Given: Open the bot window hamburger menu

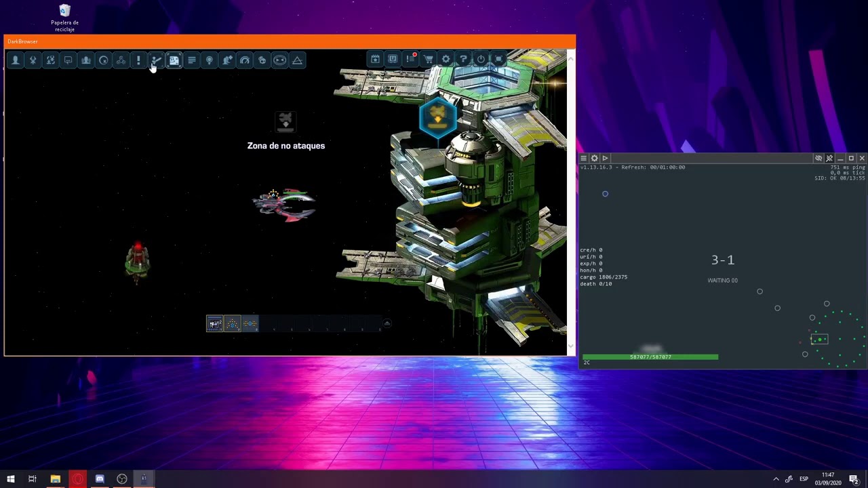Looking at the screenshot, I should click(x=583, y=158).
